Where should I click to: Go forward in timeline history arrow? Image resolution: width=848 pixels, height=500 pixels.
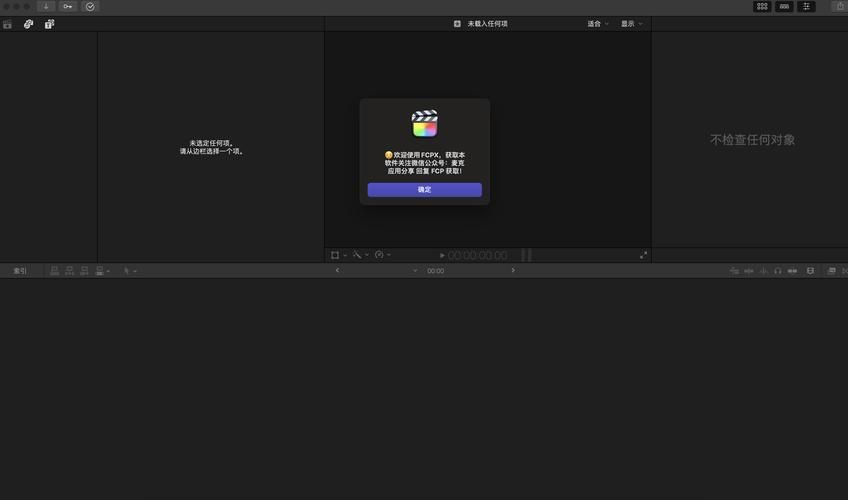click(x=513, y=270)
